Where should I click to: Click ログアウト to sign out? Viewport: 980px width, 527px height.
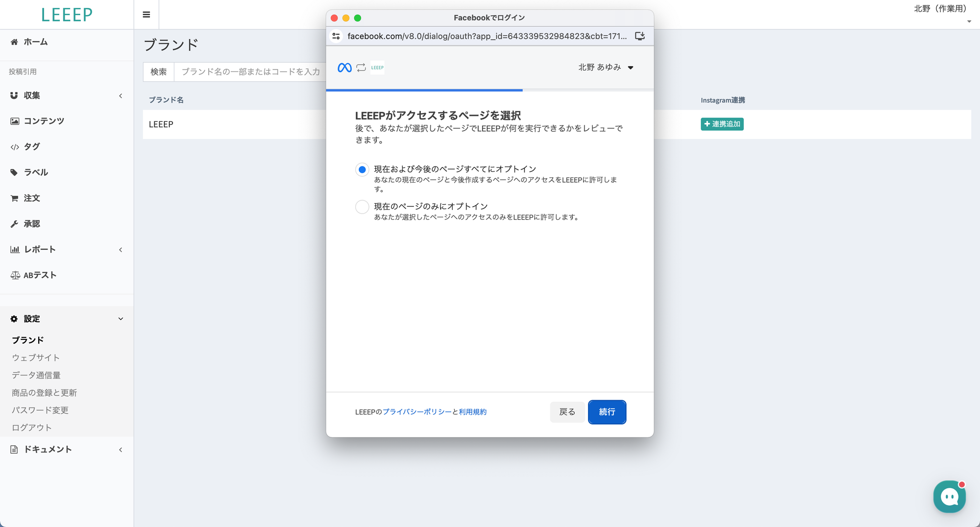pyautogui.click(x=32, y=428)
